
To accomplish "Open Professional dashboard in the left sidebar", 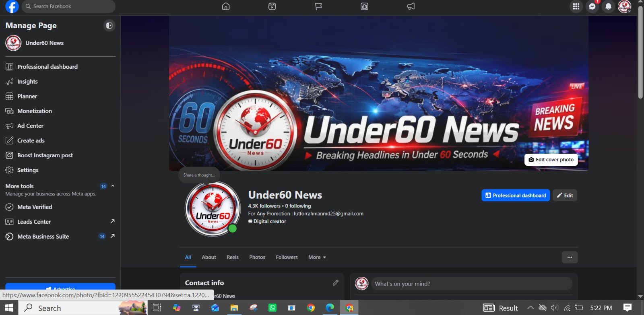I will coord(60,67).
